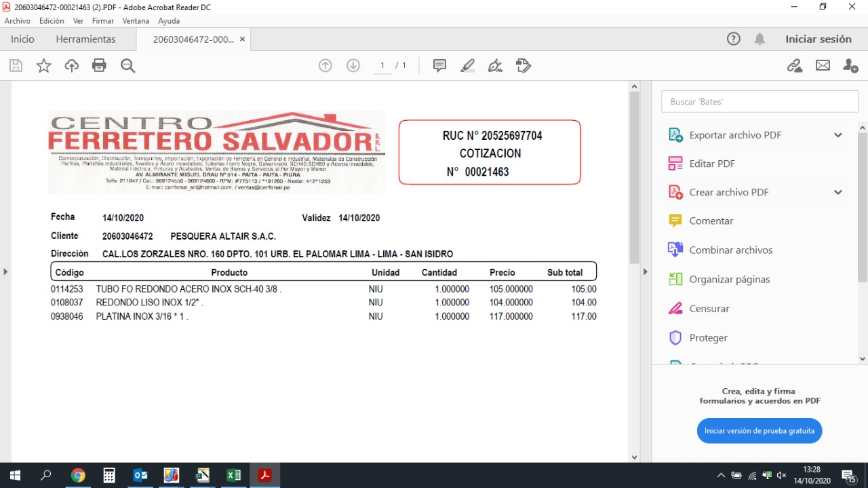
Task: Collapse the right tools pane arrow
Action: pos(645,272)
